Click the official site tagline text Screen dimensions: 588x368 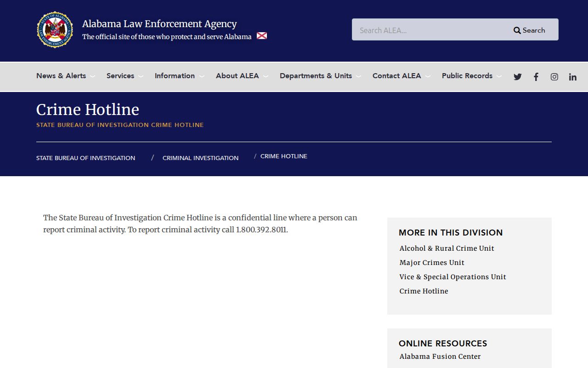pos(167,37)
